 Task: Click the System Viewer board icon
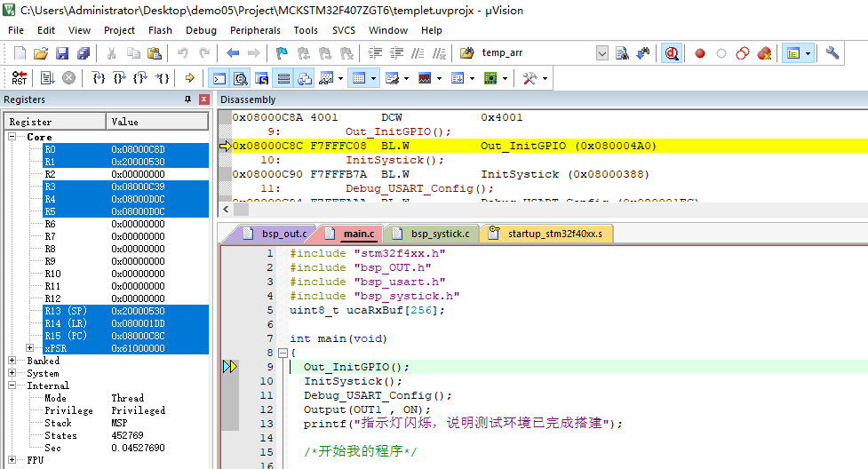click(x=490, y=79)
